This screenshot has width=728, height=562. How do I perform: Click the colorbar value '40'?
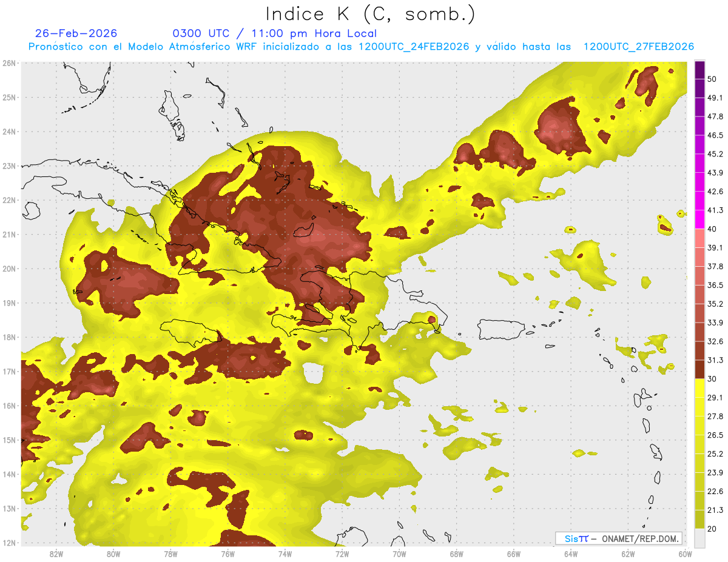click(712, 229)
